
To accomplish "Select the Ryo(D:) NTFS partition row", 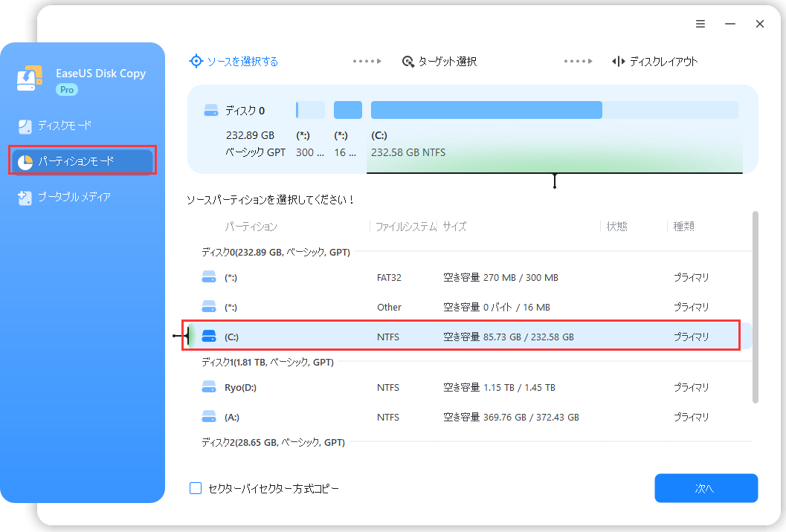I will click(x=461, y=387).
